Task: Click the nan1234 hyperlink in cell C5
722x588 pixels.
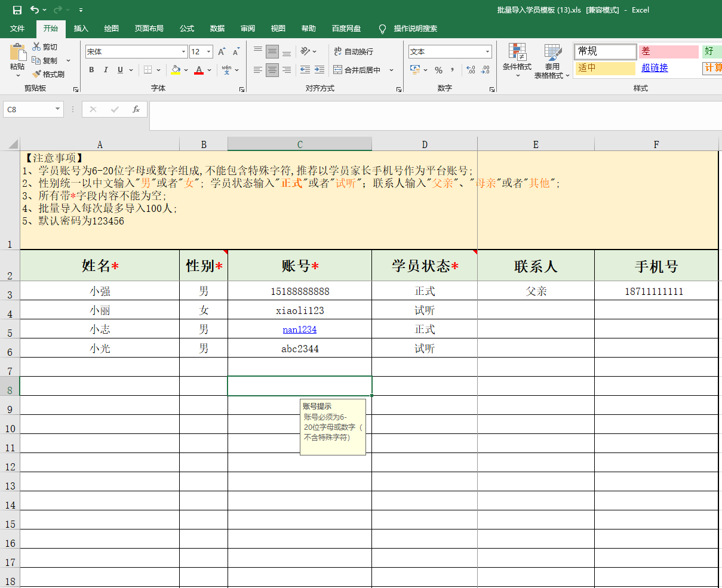Action: point(300,330)
